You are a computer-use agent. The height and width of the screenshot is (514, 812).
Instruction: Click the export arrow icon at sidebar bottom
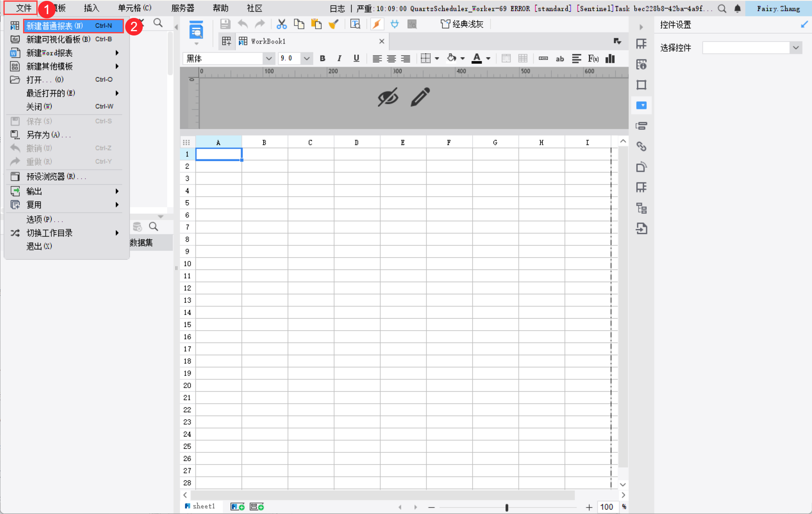641,229
